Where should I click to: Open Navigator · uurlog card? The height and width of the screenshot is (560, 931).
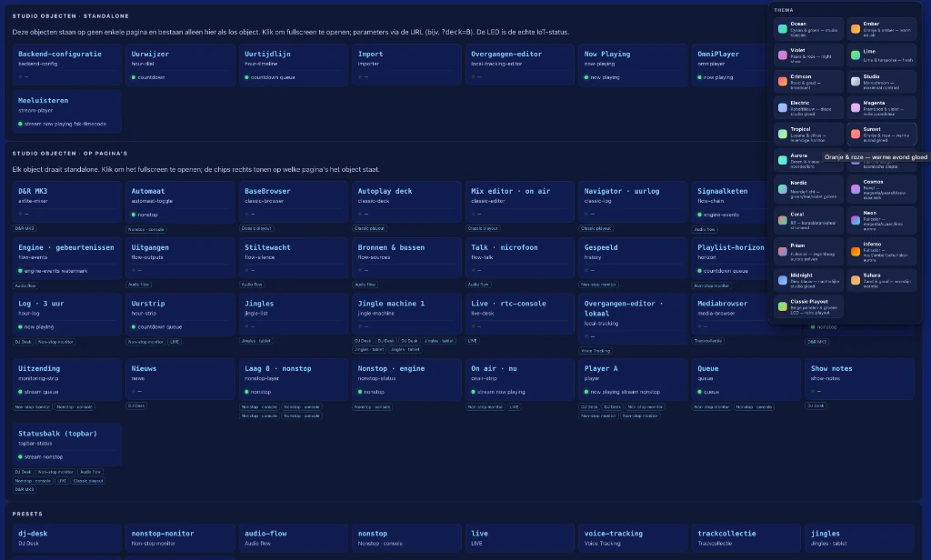[633, 202]
